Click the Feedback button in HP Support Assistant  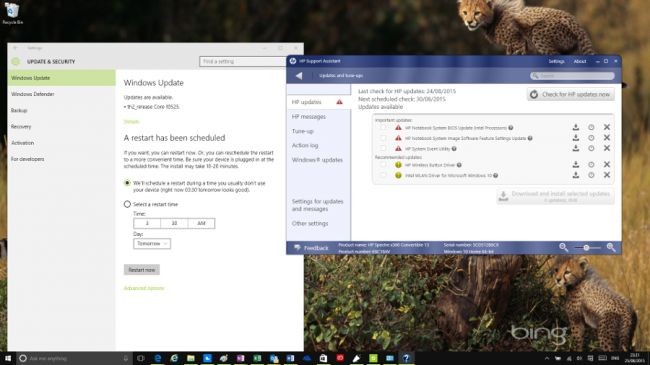(311, 248)
